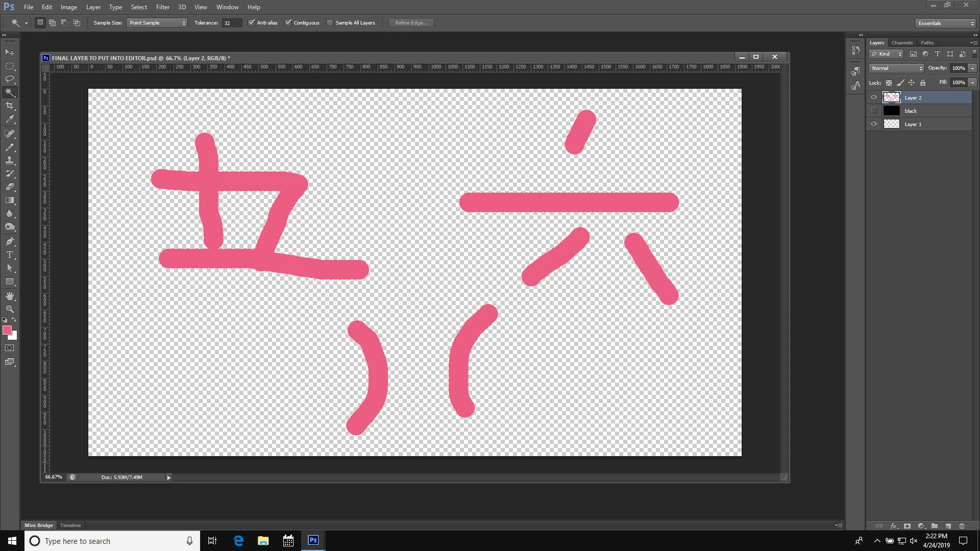Toggle the Anti-alias checkbox
The height and width of the screenshot is (551, 980).
(x=251, y=22)
